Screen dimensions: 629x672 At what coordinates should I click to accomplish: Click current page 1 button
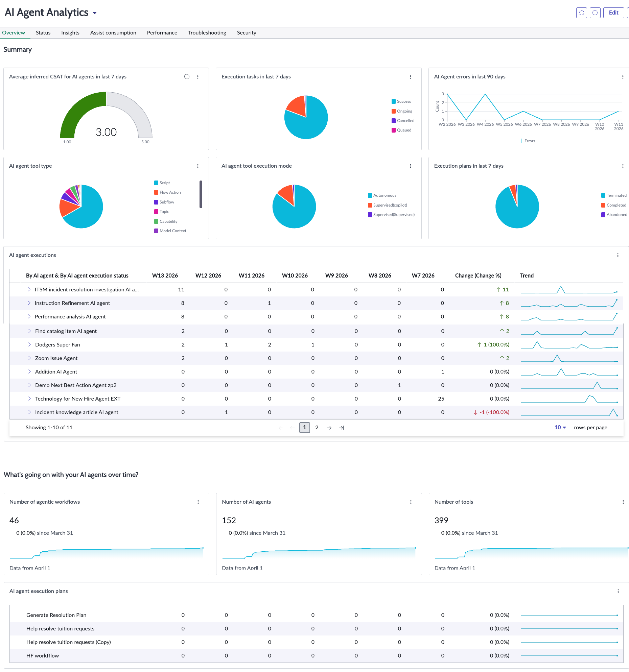305,428
